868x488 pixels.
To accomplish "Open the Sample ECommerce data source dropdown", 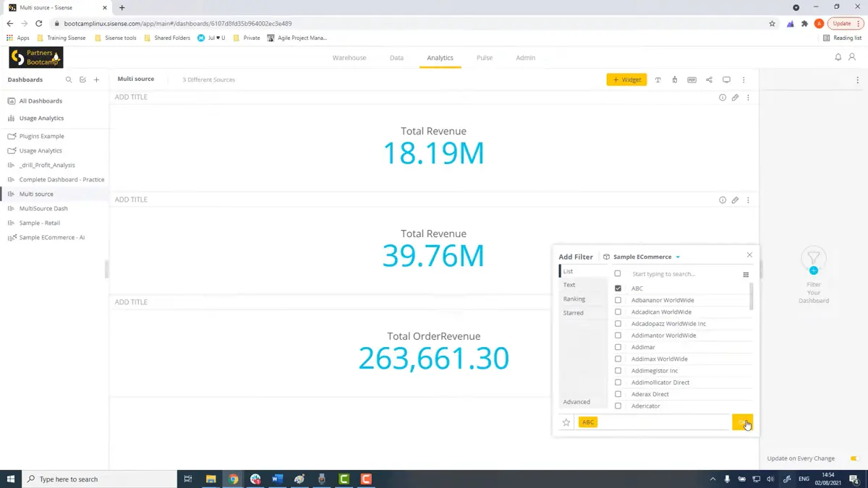I will coord(642,257).
